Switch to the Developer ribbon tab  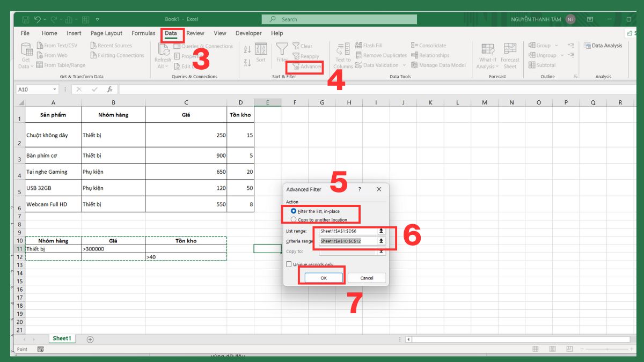(248, 33)
